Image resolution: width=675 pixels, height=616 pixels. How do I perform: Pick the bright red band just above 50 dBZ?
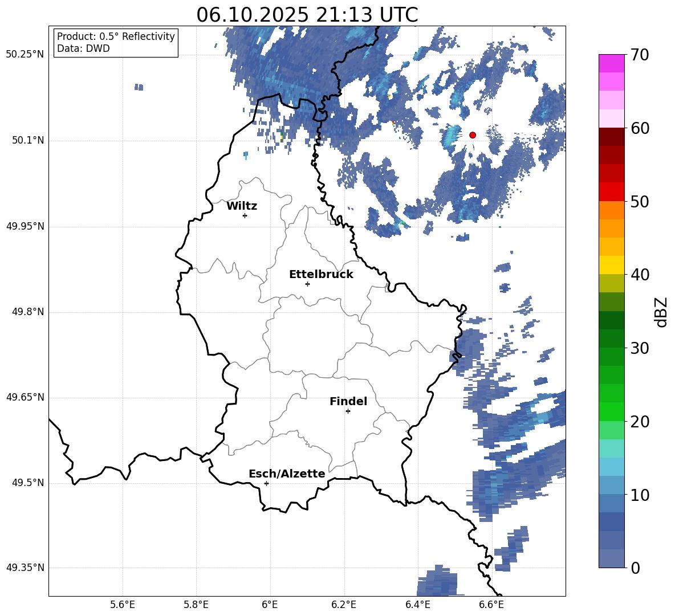(611, 192)
